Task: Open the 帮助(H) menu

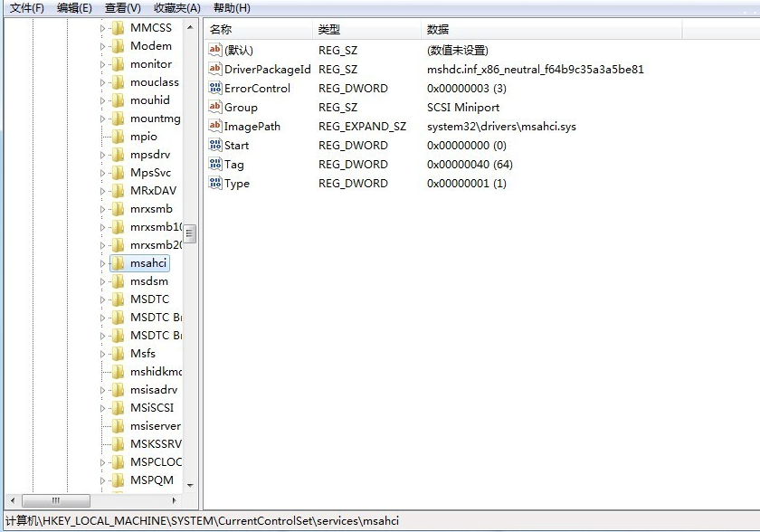Action: 232,8
